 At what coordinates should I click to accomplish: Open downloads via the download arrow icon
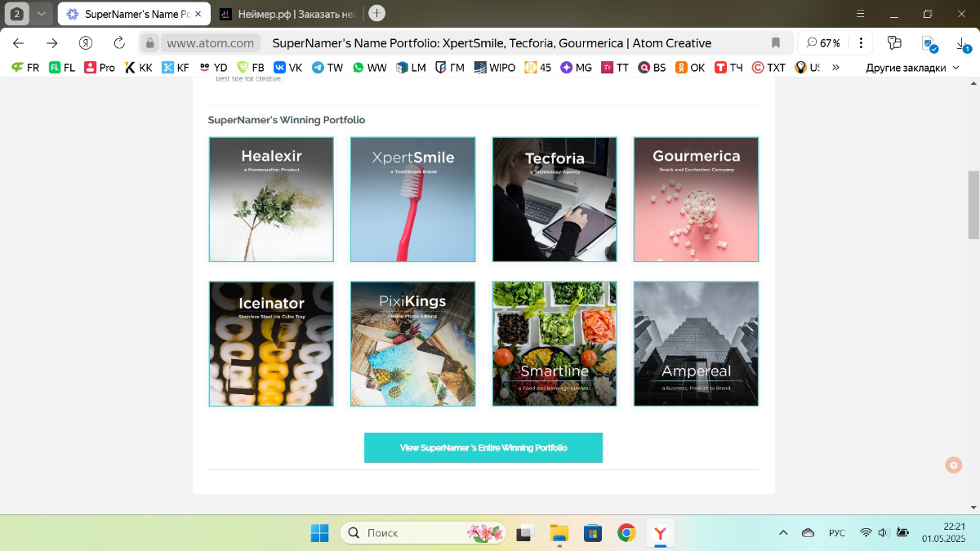click(x=964, y=44)
